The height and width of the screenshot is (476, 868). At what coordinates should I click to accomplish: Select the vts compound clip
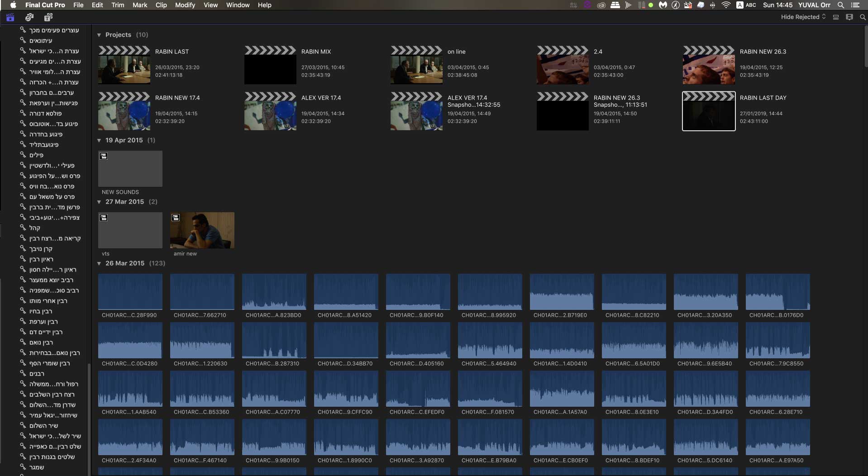(x=130, y=230)
